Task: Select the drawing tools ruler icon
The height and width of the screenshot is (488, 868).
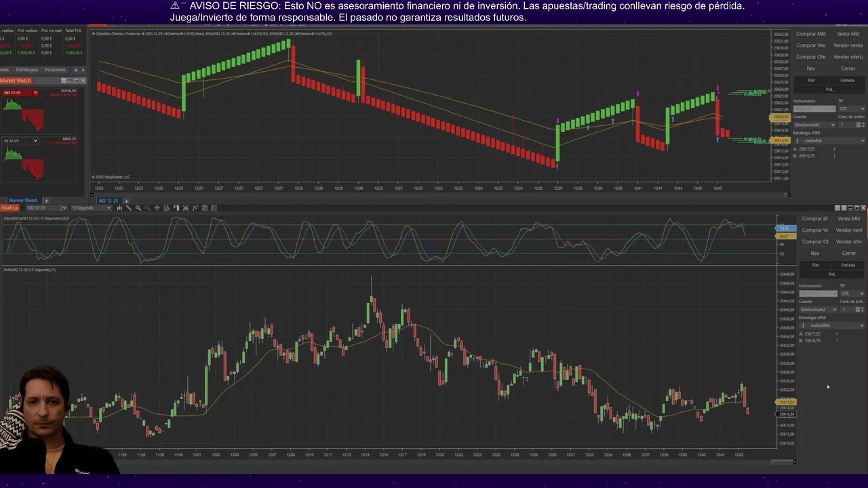Action: (129, 208)
